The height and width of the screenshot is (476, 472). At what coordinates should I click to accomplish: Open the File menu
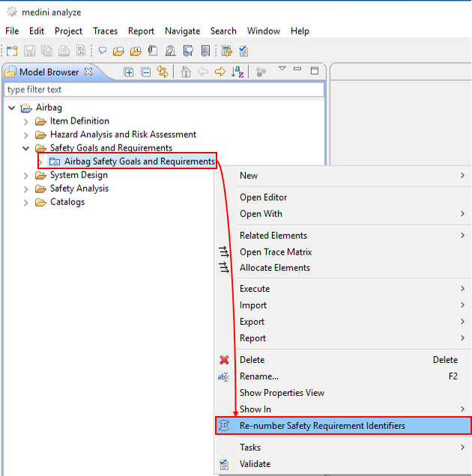click(12, 31)
